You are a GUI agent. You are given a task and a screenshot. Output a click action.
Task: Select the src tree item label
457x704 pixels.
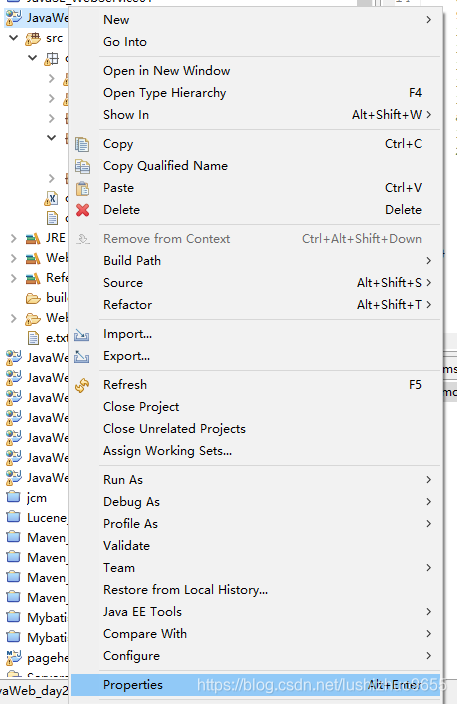(x=54, y=39)
